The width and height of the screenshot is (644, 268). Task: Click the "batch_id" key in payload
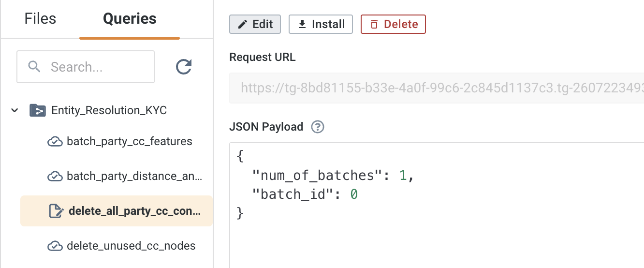293,194
